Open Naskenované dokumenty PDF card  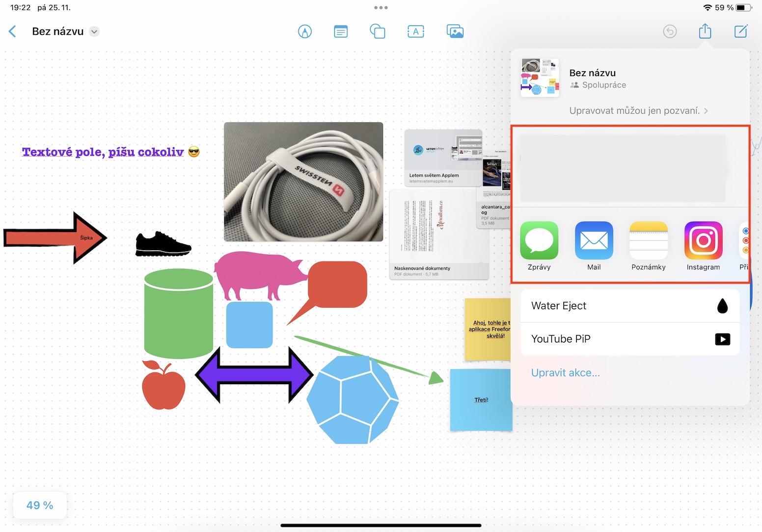click(439, 235)
